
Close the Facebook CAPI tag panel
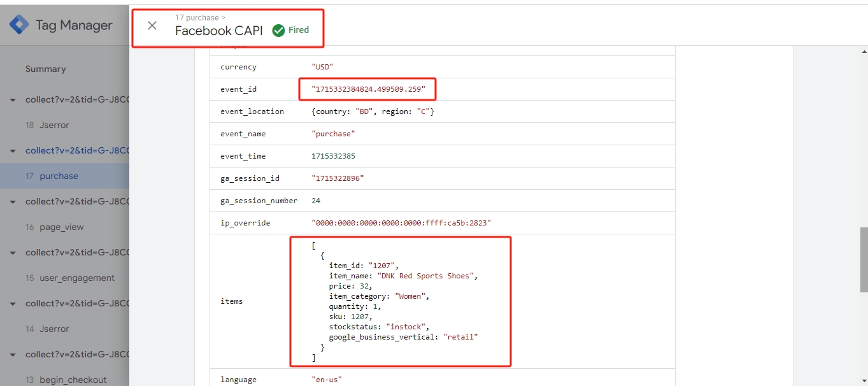152,25
